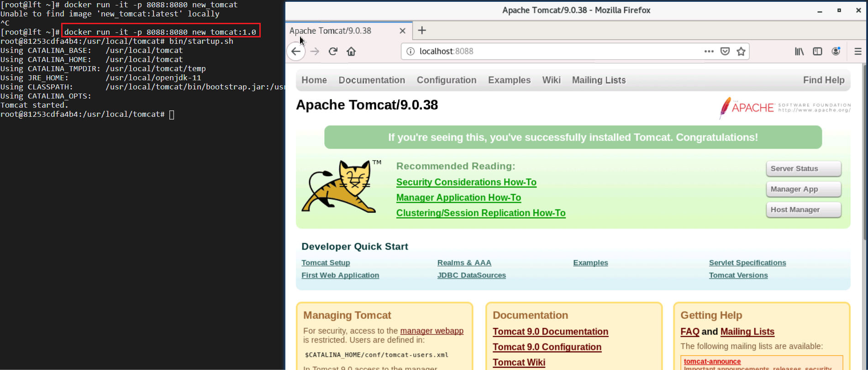Toggle Firefox sidebar icon
The image size is (868, 370).
(817, 51)
